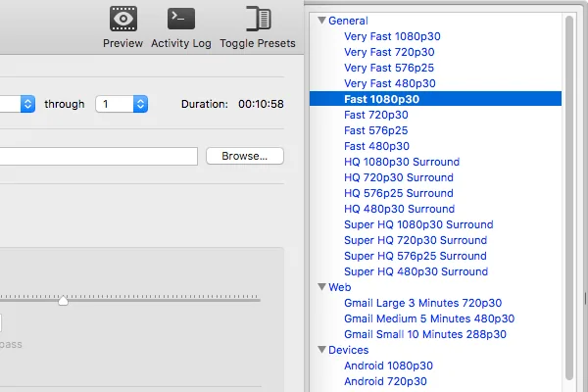Image resolution: width=588 pixels, height=392 pixels.
Task: Choose the Fast 720p30 preset
Action: [x=376, y=115]
